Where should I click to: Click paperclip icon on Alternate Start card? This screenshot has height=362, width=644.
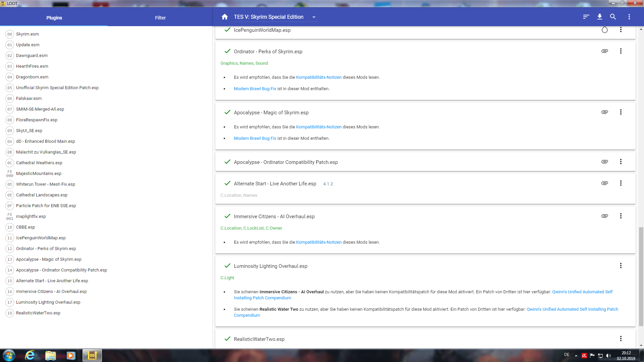604,183
